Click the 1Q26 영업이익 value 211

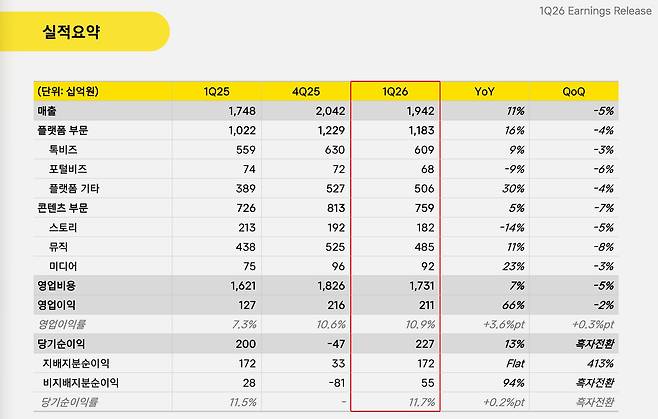426,305
